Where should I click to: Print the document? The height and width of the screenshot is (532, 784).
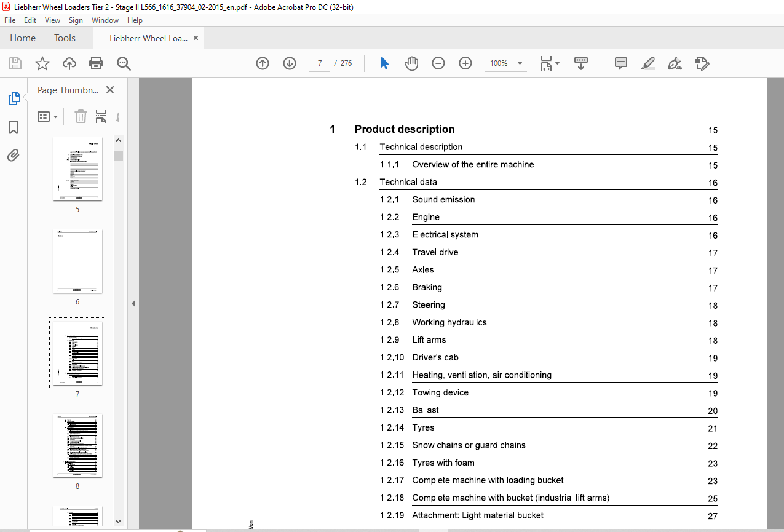(x=96, y=63)
